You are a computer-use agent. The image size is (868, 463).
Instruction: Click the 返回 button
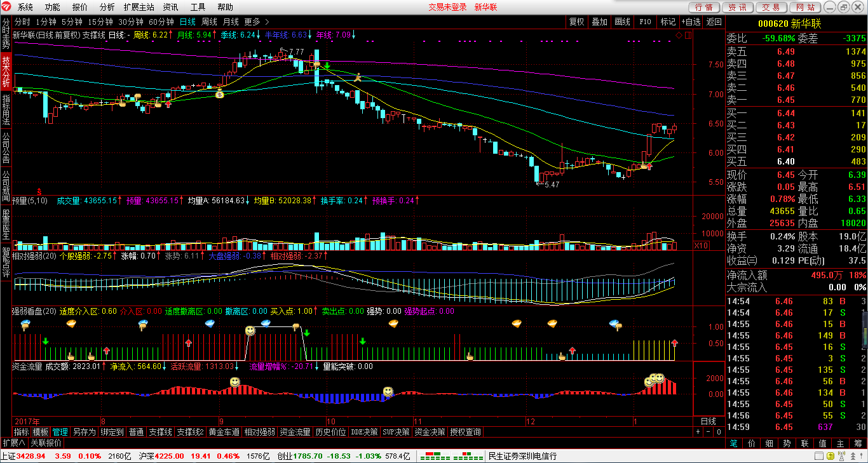(x=715, y=22)
